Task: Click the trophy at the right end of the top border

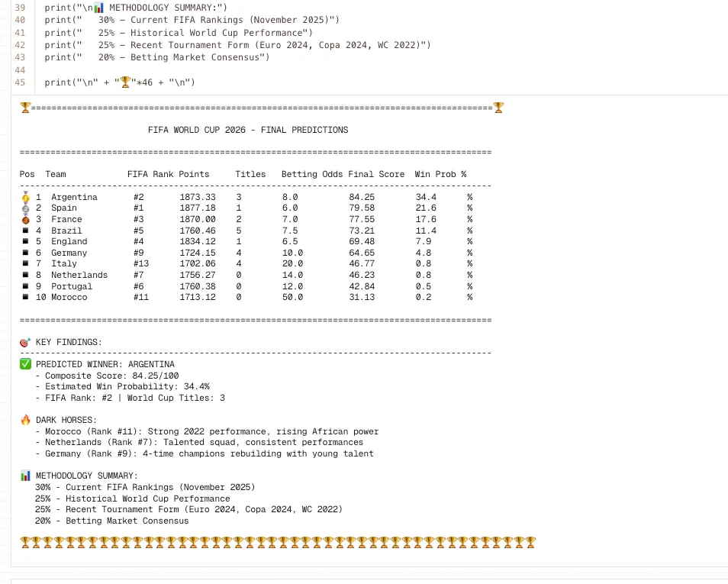Action: point(498,108)
